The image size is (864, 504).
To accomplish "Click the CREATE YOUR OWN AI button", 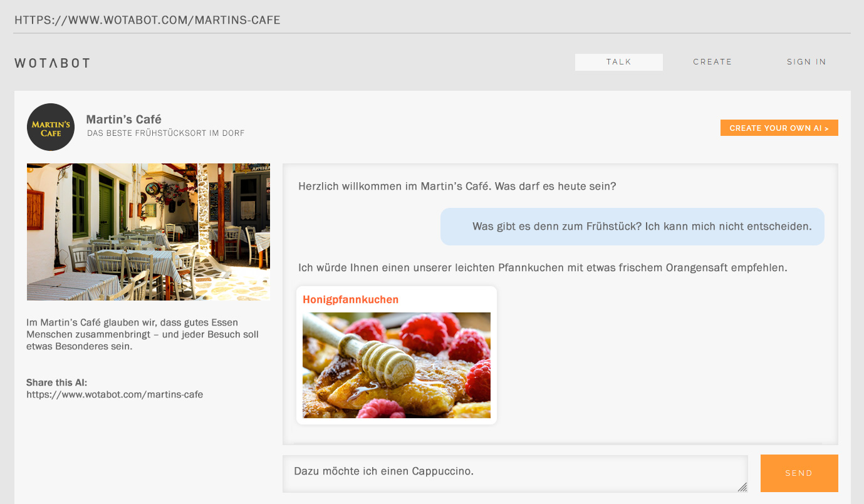I will (779, 128).
